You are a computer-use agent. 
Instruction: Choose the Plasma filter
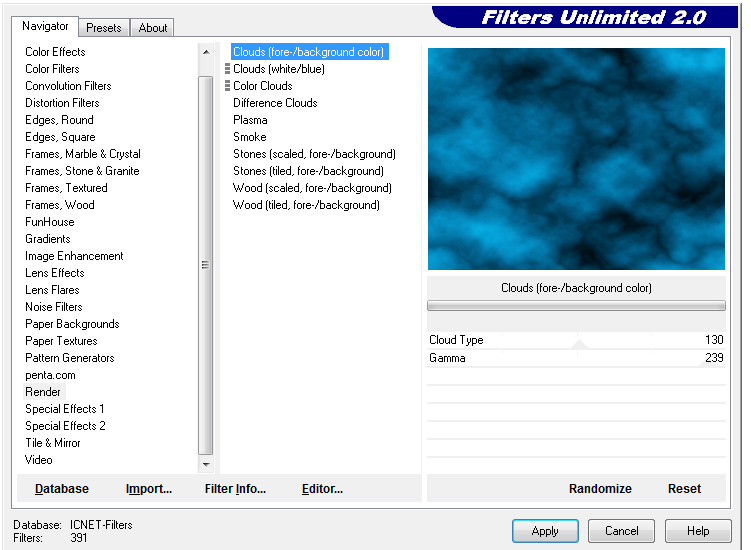[250, 120]
